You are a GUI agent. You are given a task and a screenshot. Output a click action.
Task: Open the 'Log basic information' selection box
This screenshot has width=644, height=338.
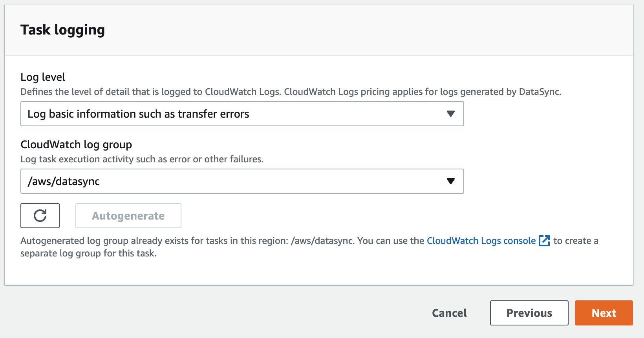click(236, 114)
